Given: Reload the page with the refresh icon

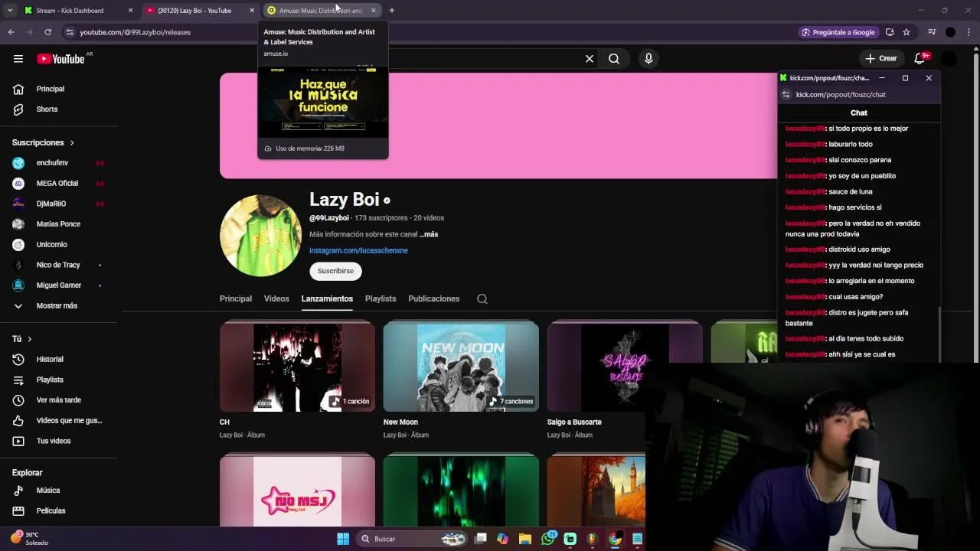Looking at the screenshot, I should click(x=47, y=32).
